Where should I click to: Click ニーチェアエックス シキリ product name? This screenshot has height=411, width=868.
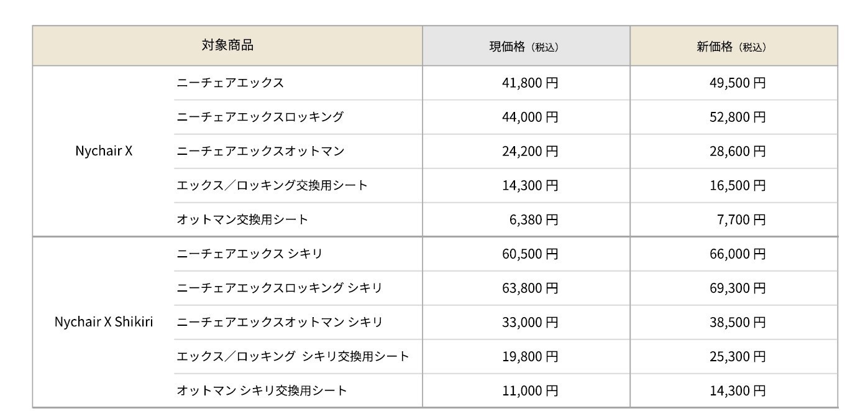249,254
